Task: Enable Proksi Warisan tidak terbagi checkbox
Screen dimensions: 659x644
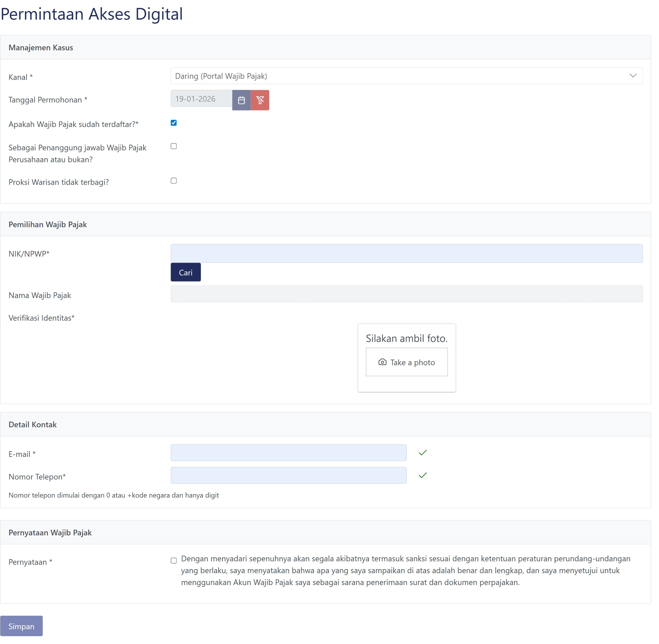Action: coord(174,181)
